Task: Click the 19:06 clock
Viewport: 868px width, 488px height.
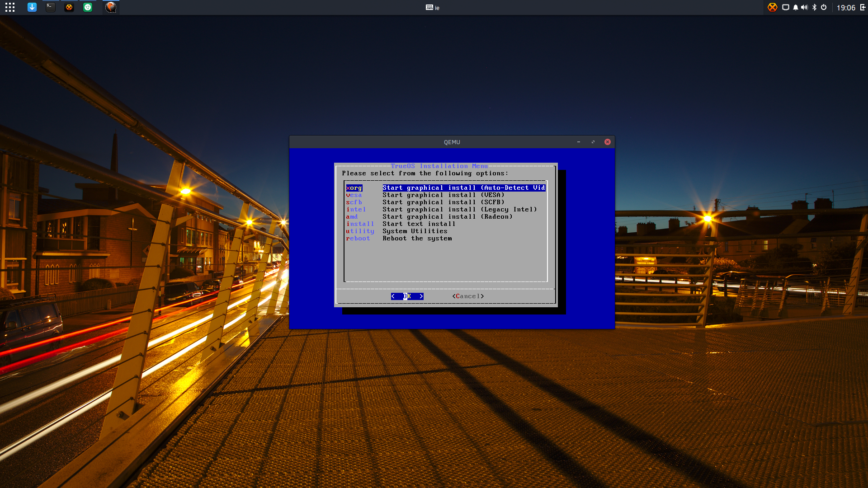Action: click(x=846, y=8)
